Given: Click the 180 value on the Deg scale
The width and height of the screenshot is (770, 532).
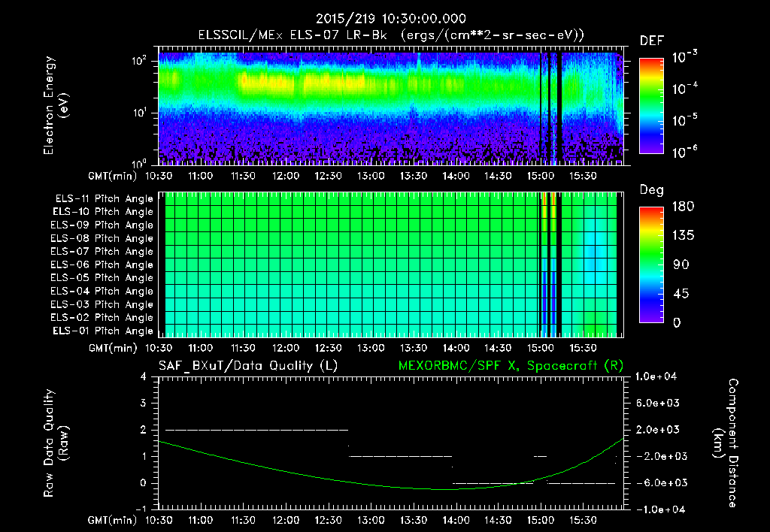Looking at the screenshot, I should pos(683,207).
